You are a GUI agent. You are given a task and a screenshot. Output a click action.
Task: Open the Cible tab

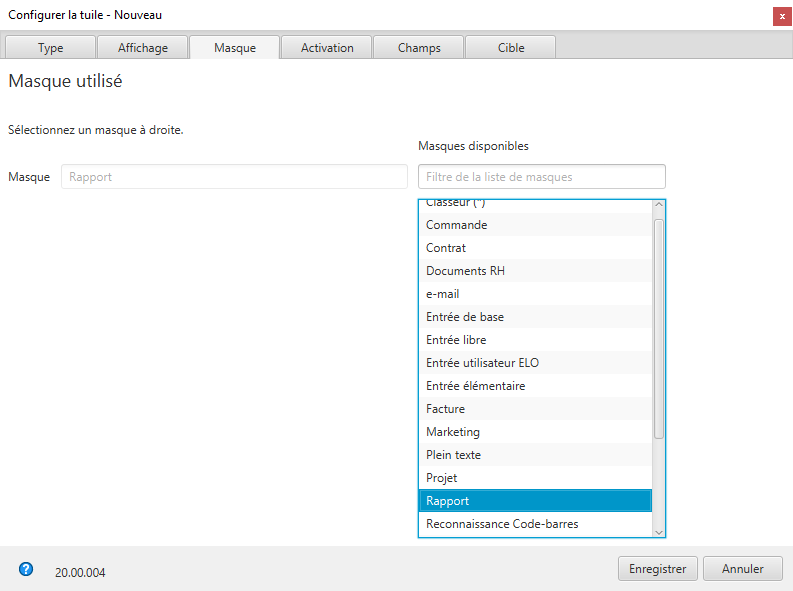pyautogui.click(x=511, y=48)
